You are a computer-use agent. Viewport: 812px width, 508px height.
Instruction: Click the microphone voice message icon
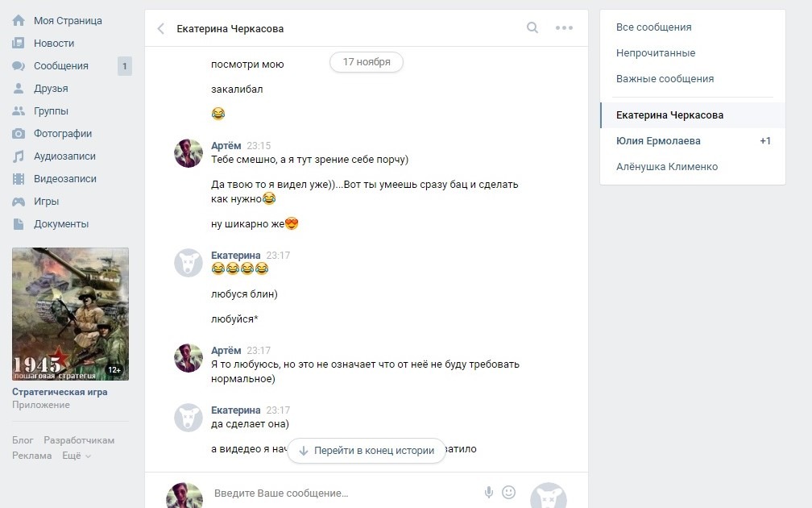coord(488,493)
